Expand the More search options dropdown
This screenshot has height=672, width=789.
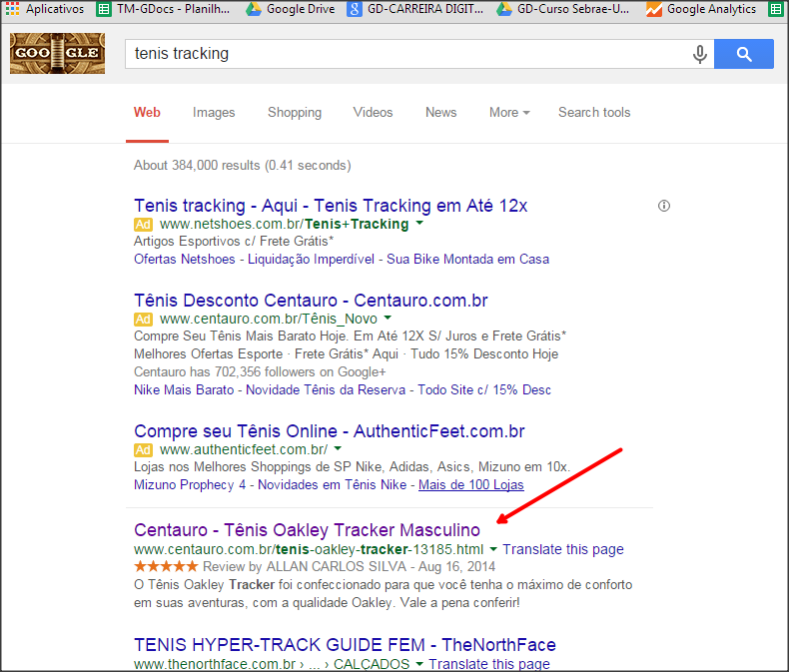509,113
